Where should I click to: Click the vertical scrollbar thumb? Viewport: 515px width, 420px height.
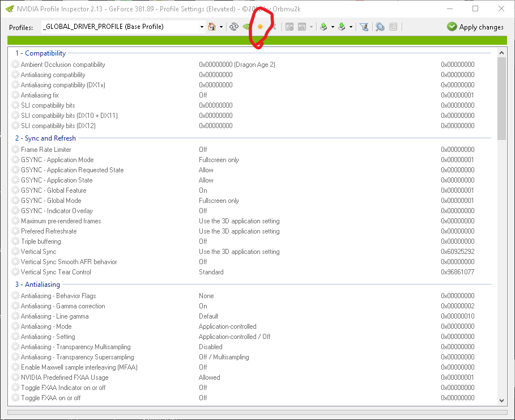coord(501,99)
